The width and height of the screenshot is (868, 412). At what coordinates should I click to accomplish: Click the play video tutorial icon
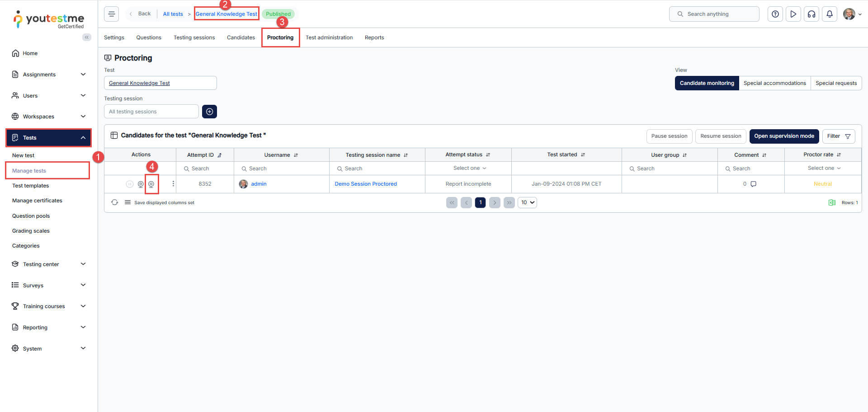point(793,14)
